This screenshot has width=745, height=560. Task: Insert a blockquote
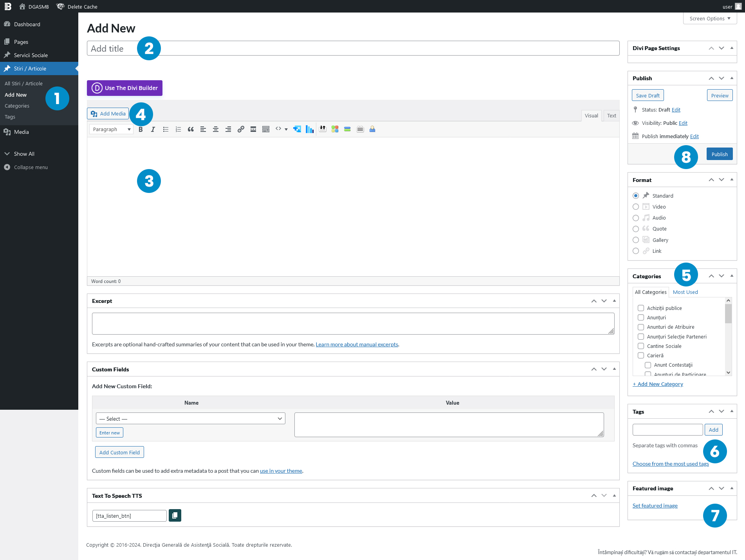click(x=191, y=129)
